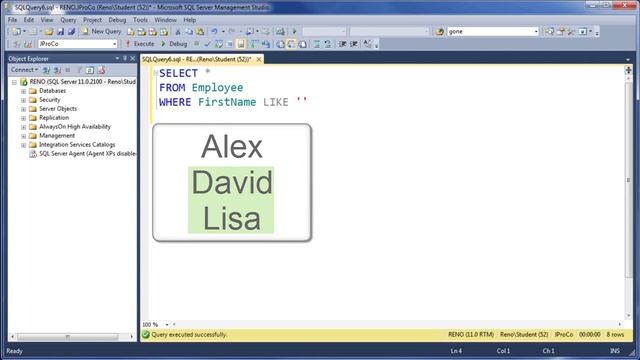Open the 'gone' find combo box dropdown
This screenshot has height=360, width=640.
pos(536,31)
